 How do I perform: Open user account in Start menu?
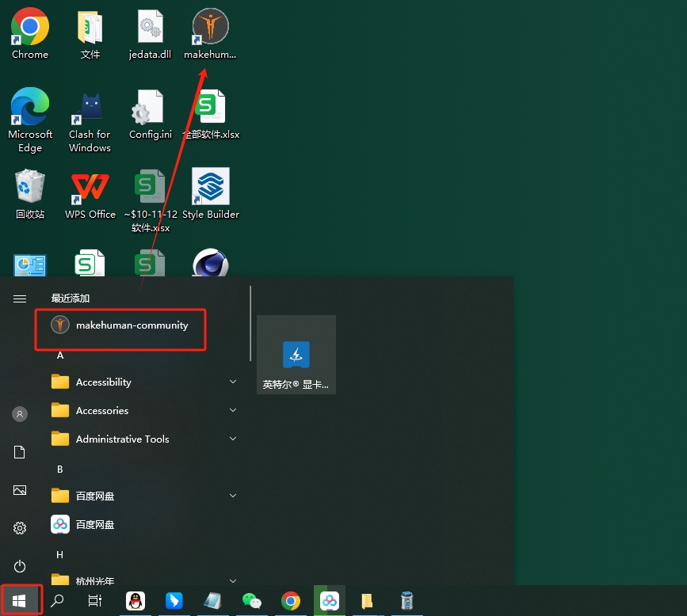pyautogui.click(x=20, y=414)
